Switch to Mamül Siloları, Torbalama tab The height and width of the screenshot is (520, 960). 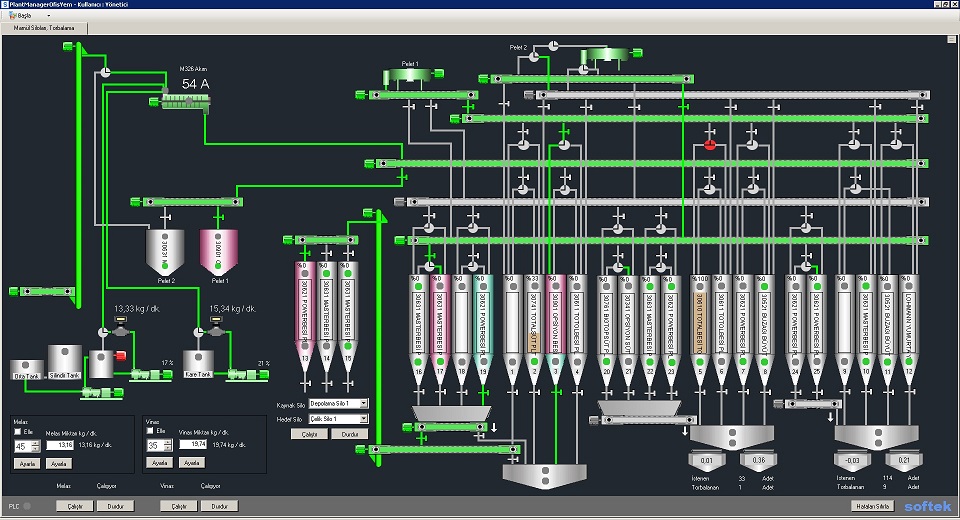click(x=45, y=28)
